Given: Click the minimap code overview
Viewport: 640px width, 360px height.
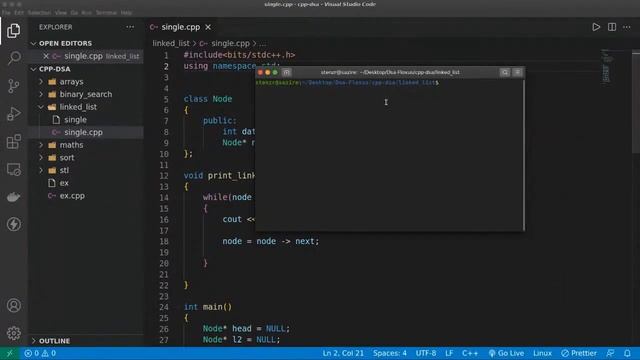Looking at the screenshot, I should click(606, 67).
